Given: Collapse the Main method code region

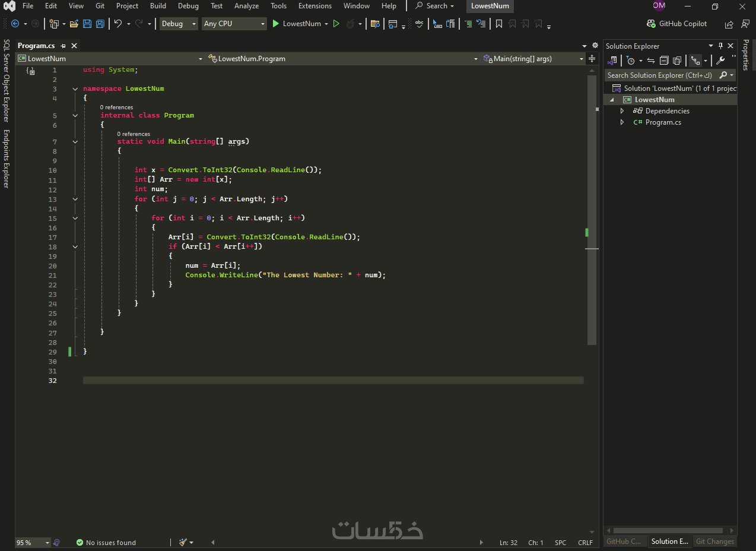Looking at the screenshot, I should [75, 142].
